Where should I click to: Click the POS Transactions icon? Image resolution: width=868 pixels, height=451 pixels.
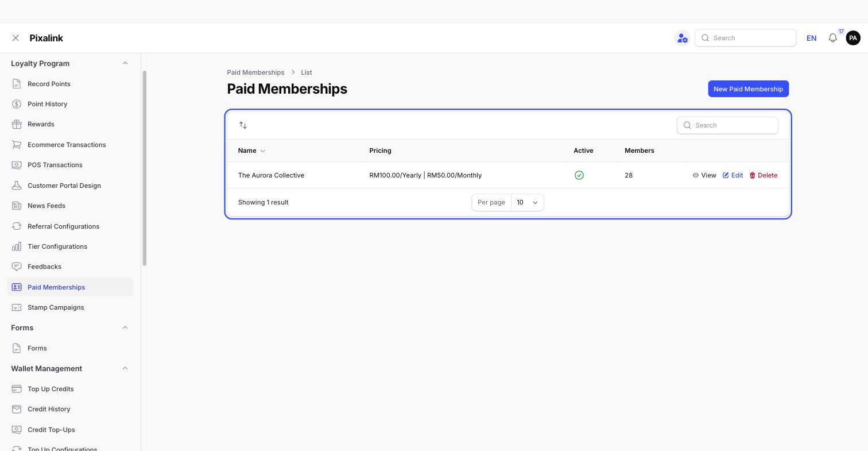coord(17,165)
